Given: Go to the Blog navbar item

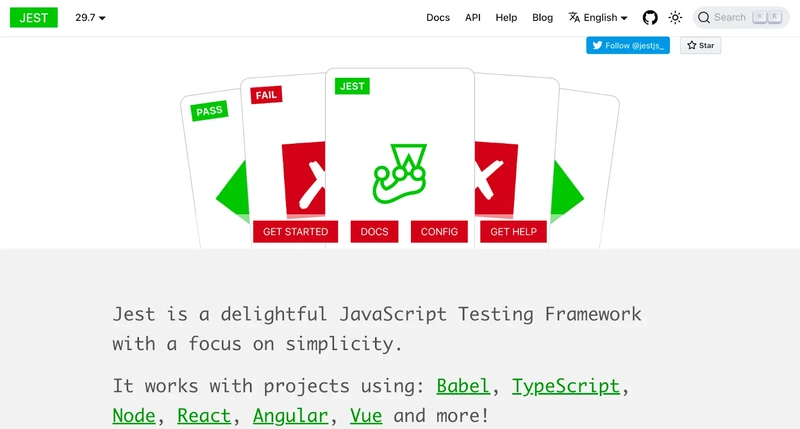Looking at the screenshot, I should 542,17.
